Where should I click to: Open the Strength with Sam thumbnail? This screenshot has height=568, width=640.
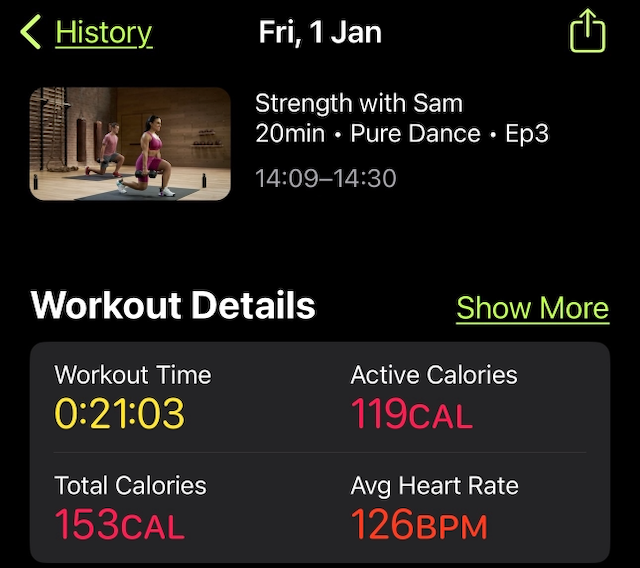130,144
